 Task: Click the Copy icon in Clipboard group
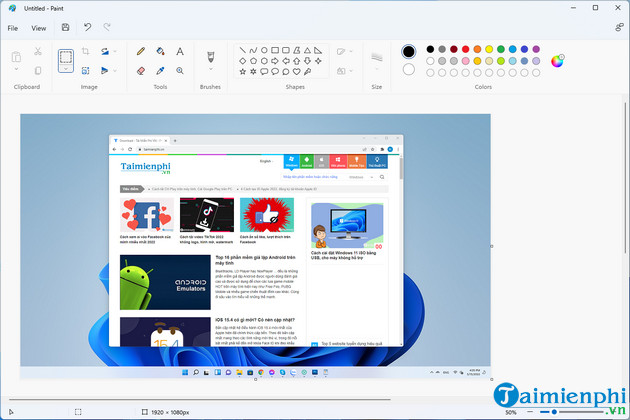(x=38, y=71)
